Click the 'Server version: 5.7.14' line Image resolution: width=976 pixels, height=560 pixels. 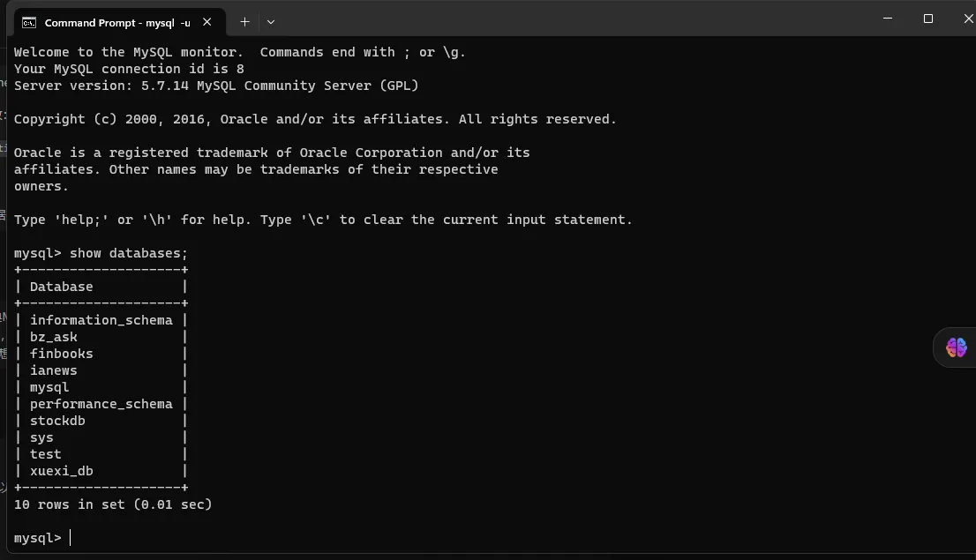216,86
